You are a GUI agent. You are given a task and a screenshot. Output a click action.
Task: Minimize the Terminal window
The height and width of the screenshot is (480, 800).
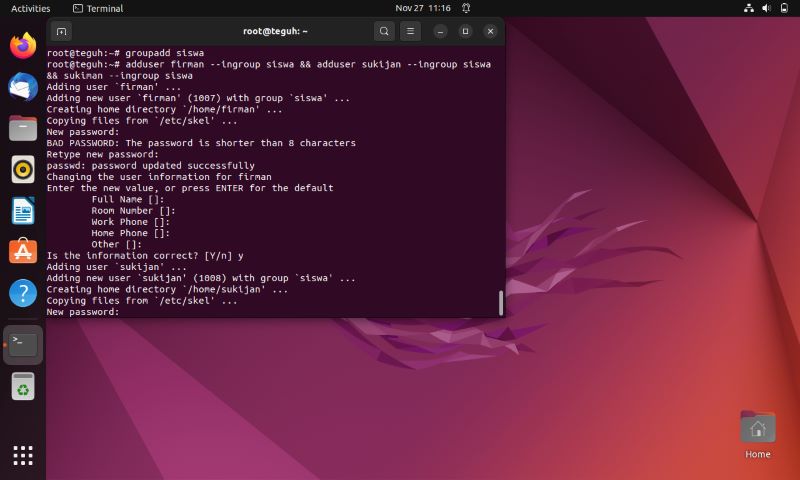pyautogui.click(x=440, y=31)
